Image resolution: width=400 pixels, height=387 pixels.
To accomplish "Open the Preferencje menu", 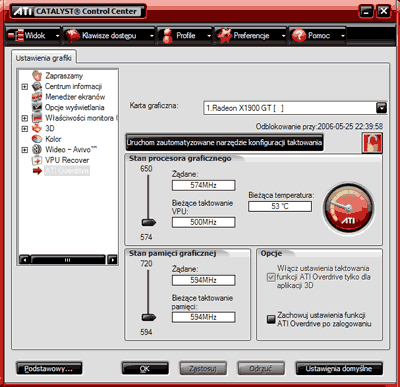I will [251, 35].
